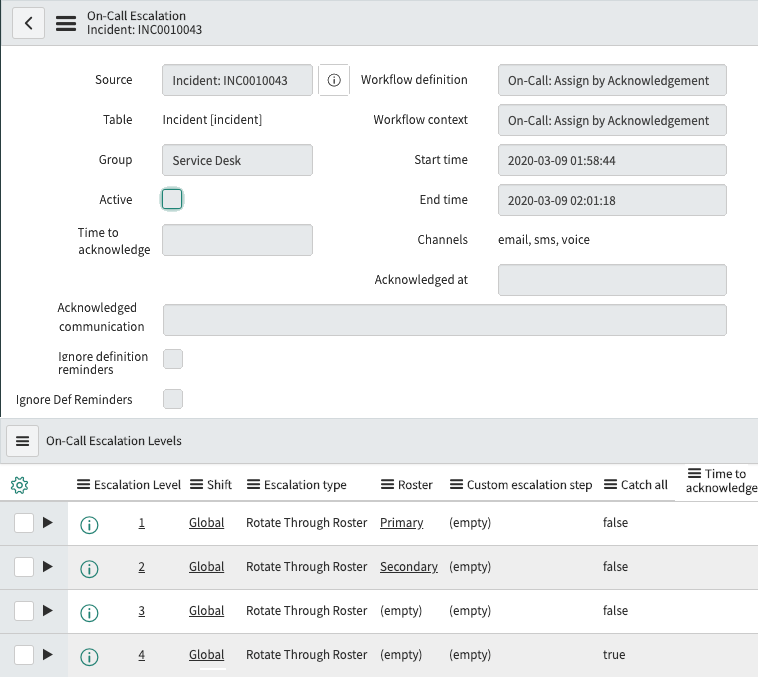
Task: Open Global shift link in level 4 row
Action: [206, 655]
